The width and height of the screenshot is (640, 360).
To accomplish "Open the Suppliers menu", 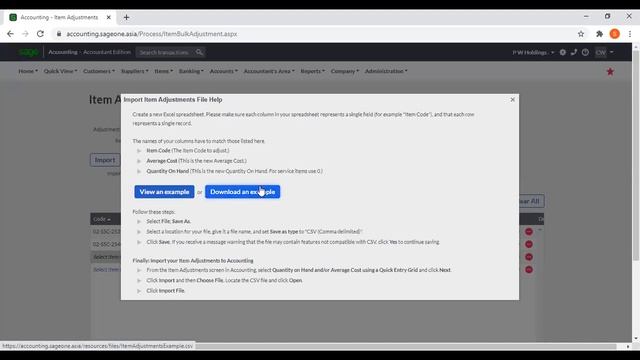I will (x=135, y=71).
